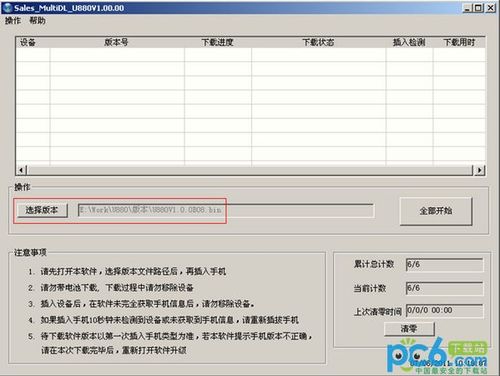Click note 3 about not removing the device
The height and width of the screenshot is (376, 500).
point(141,304)
